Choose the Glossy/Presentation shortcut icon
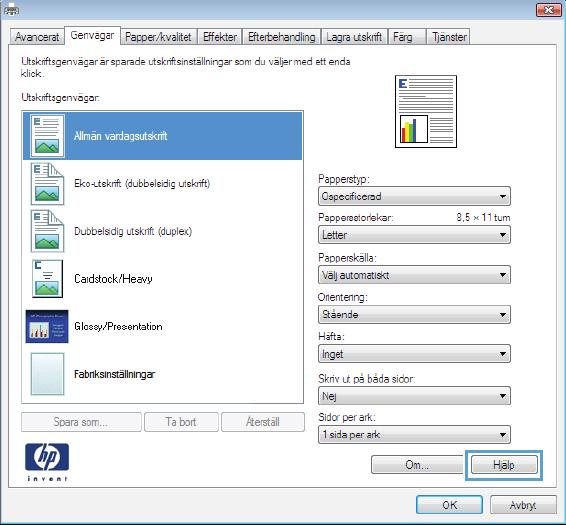This screenshot has height=525, width=566. [47, 326]
